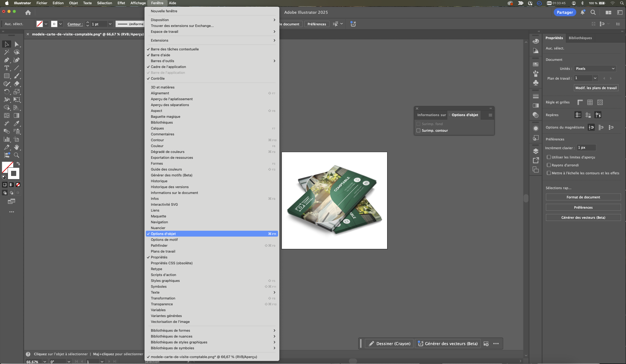Select the Hand tool
Image resolution: width=626 pixels, height=364 pixels.
[16, 147]
